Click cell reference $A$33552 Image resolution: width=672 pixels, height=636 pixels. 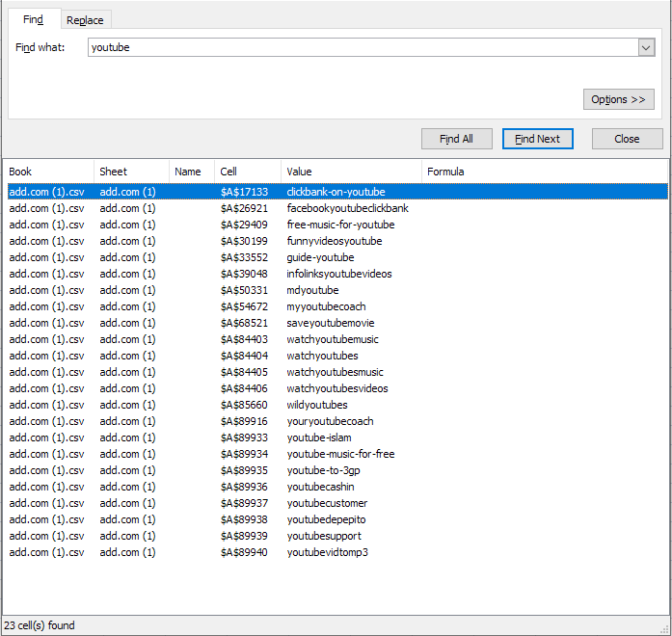click(x=244, y=257)
